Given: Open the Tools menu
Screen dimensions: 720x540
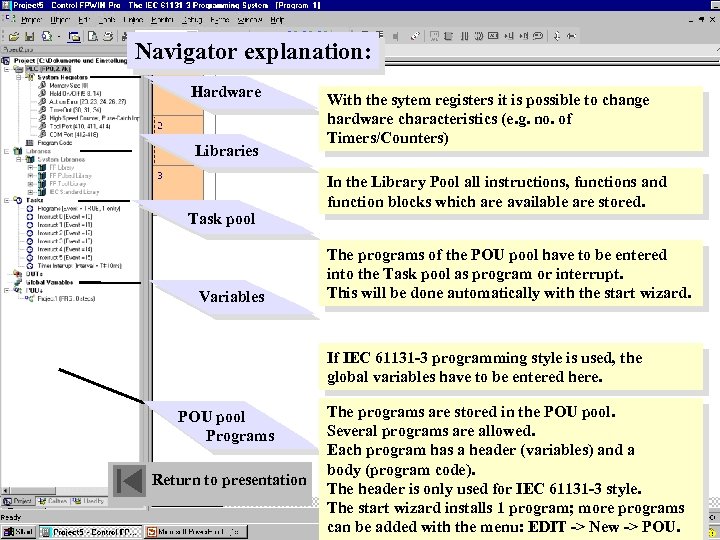Looking at the screenshot, I should coord(107,20).
